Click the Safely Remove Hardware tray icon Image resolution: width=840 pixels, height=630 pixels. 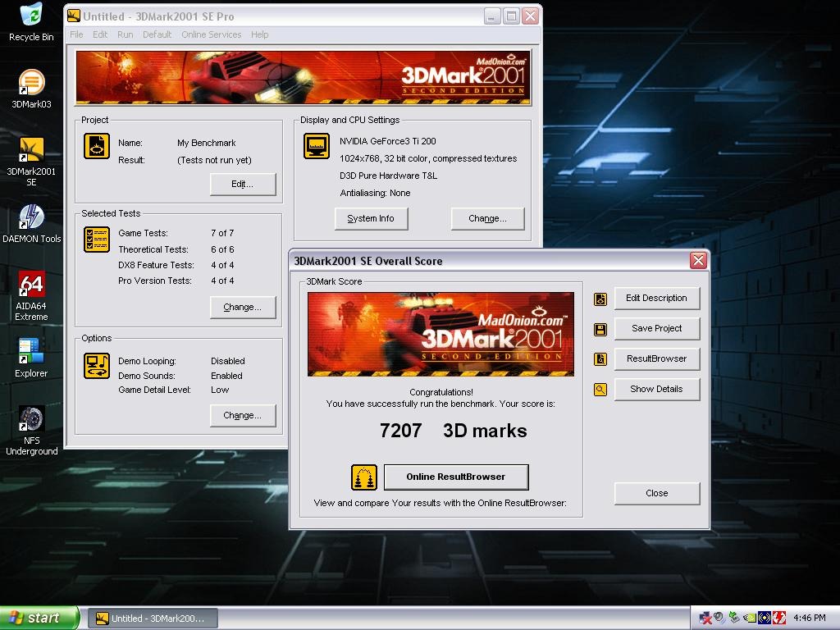734,618
